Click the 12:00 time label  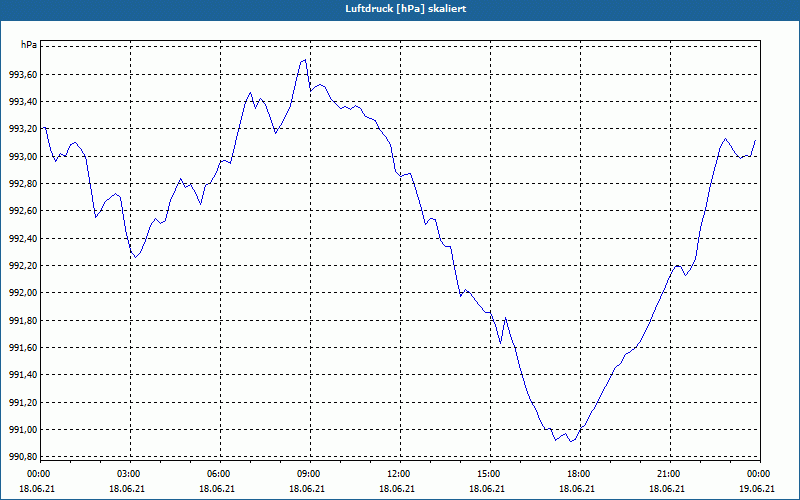click(x=400, y=474)
